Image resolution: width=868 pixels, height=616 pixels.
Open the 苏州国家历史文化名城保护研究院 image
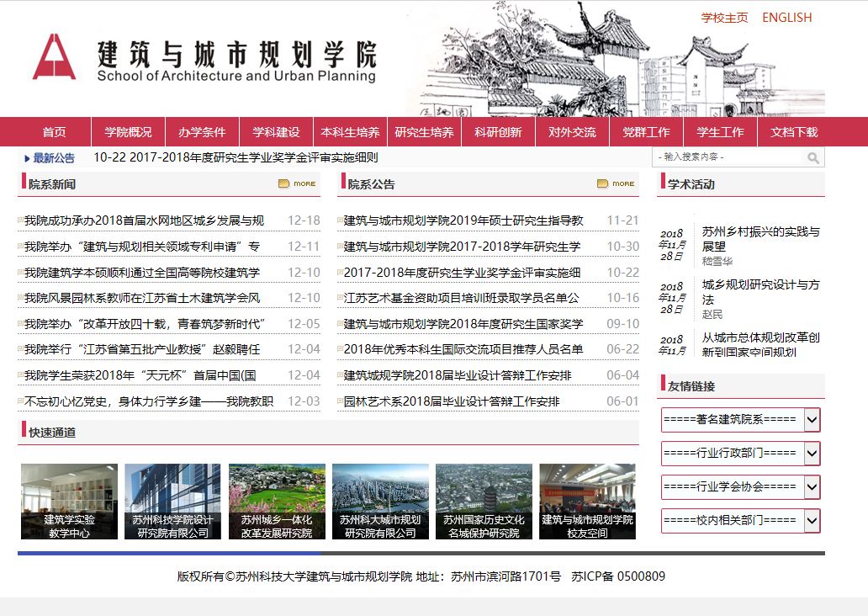coord(484,502)
